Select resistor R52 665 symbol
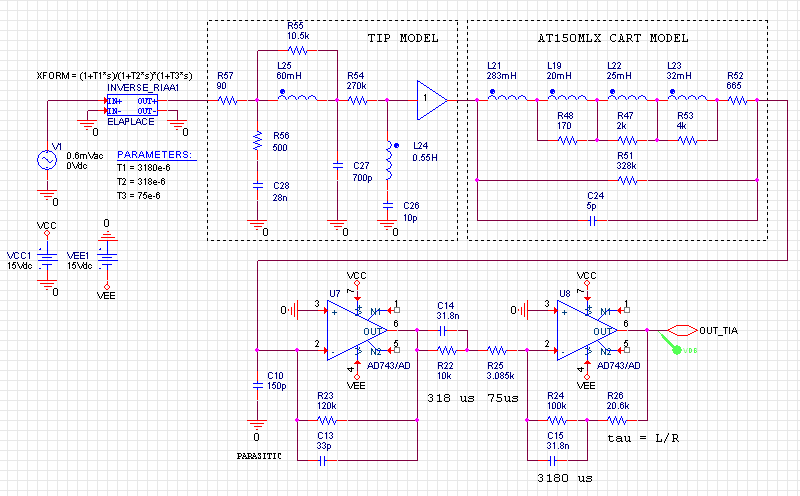 point(737,101)
